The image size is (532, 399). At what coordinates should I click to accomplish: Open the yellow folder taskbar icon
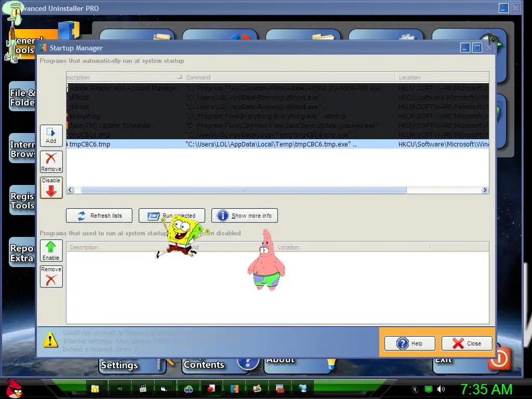click(x=95, y=389)
